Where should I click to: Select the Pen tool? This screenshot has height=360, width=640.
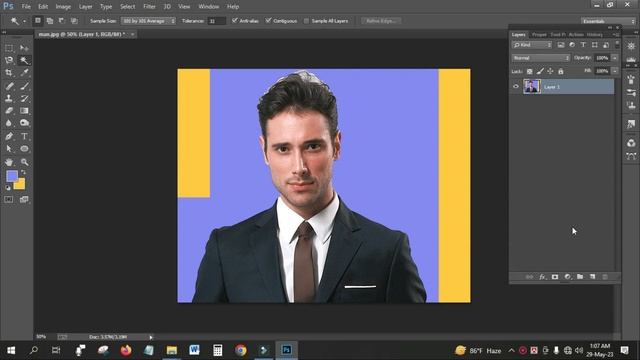coord(9,136)
